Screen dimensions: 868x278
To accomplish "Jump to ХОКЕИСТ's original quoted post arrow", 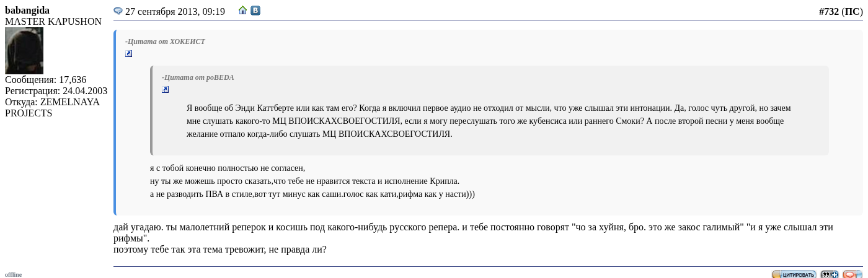I will pos(129,54).
